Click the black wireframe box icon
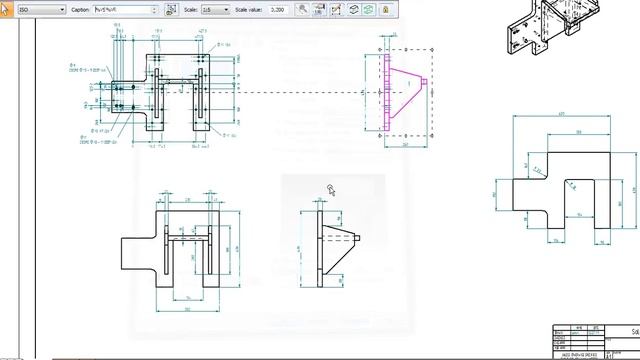 (353, 9)
